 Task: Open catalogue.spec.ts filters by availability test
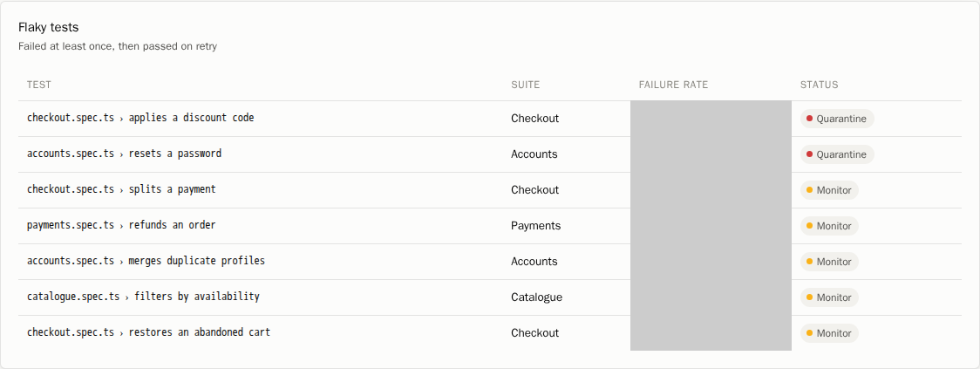coord(143,297)
